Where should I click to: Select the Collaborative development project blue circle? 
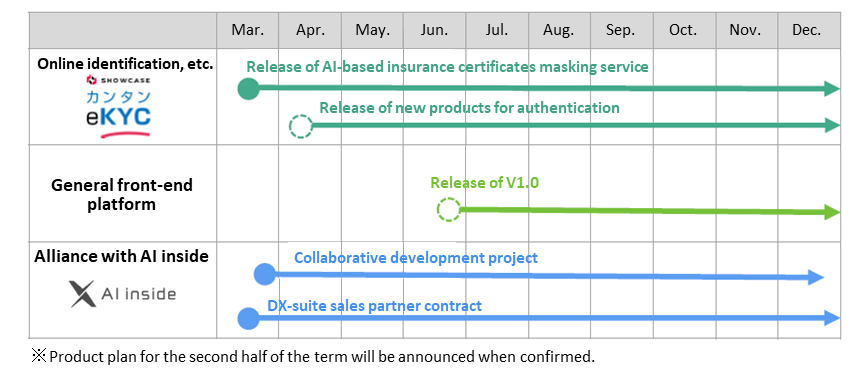coord(265,274)
